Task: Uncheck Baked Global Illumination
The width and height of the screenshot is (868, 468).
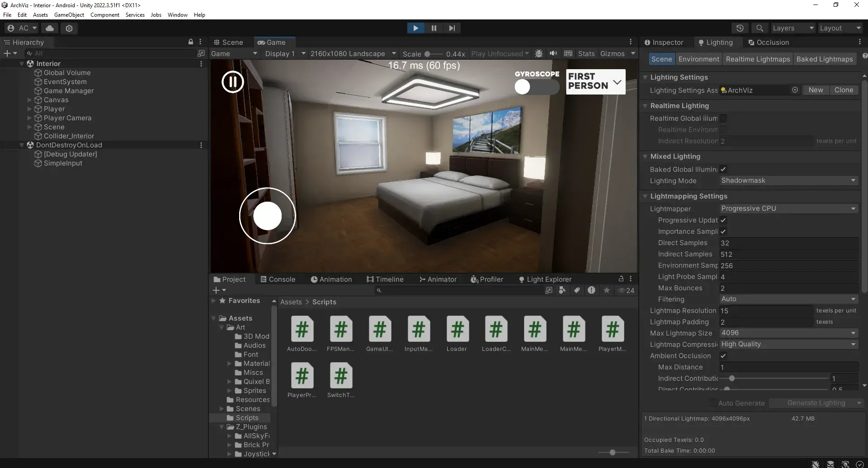Action: click(723, 169)
